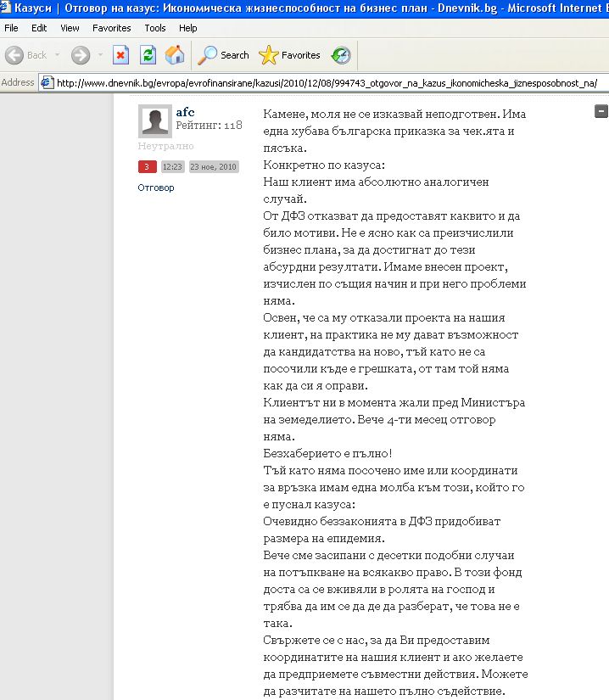This screenshot has width=609, height=700.
Task: Open the View menu
Action: coord(70,28)
